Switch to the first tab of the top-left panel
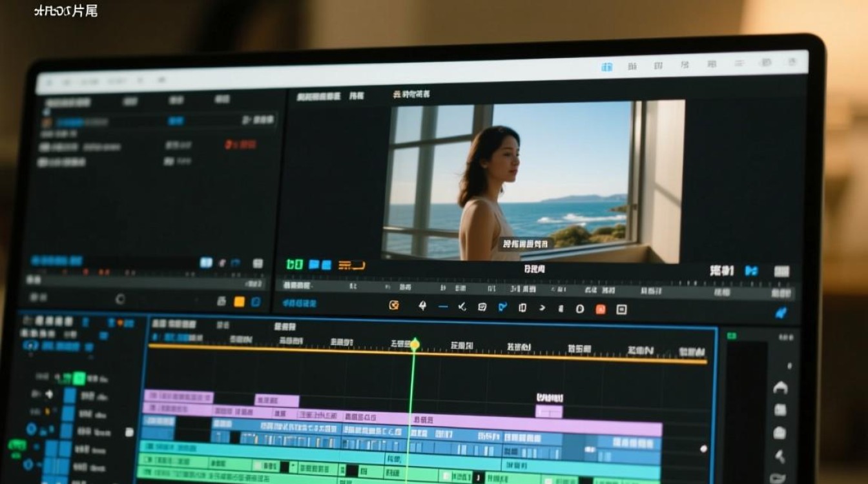Image resolution: width=868 pixels, height=484 pixels. (x=68, y=102)
